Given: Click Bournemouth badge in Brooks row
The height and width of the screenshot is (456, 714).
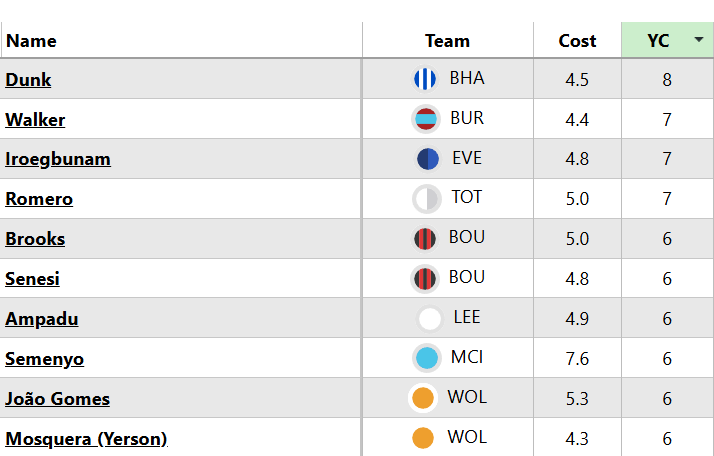Looking at the screenshot, I should point(426,239).
